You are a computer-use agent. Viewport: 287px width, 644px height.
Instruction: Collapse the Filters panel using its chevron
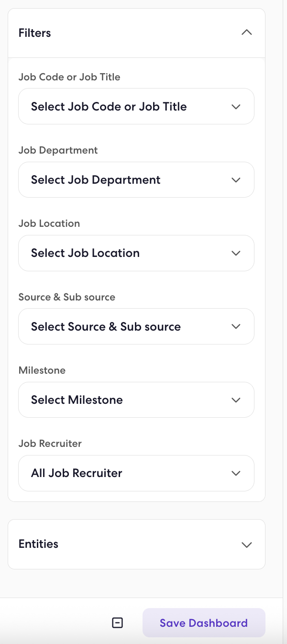click(246, 33)
